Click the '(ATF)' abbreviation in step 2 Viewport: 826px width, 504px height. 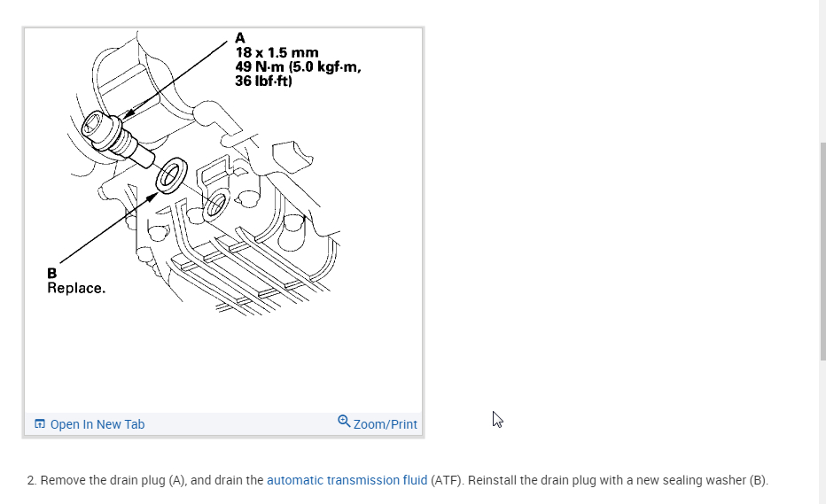point(446,480)
